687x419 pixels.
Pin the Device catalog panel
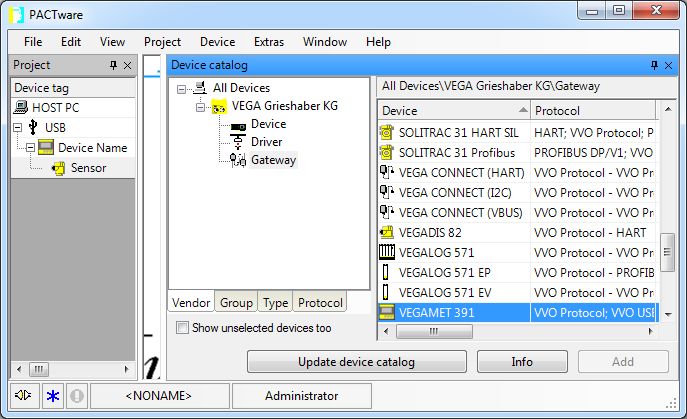click(655, 65)
